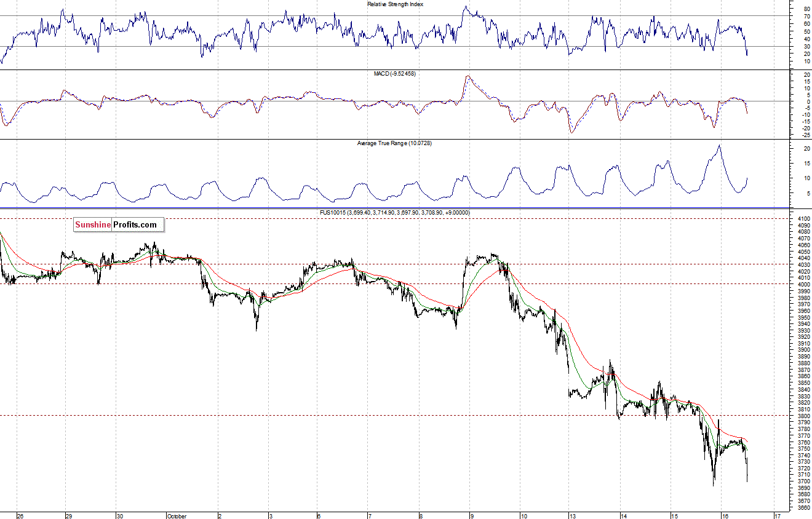Viewport: 812px width, 519px height.
Task: Click the 5 label on the Average True Range axis
Action: point(808,194)
